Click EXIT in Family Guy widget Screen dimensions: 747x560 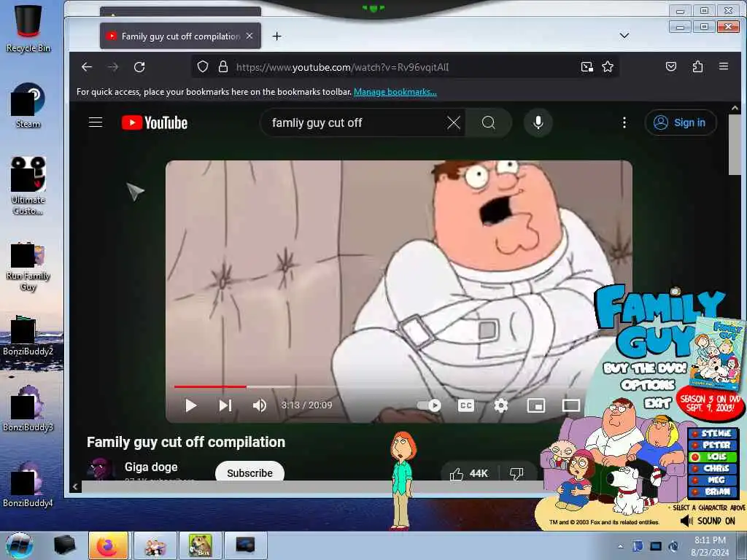click(x=657, y=404)
